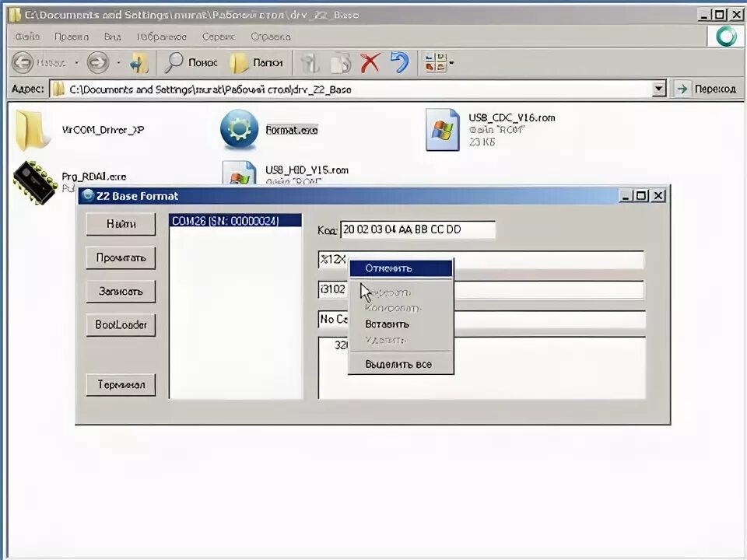The width and height of the screenshot is (747, 560).
Task: Click the folder icon in Explorer title bar
Action: point(15,15)
